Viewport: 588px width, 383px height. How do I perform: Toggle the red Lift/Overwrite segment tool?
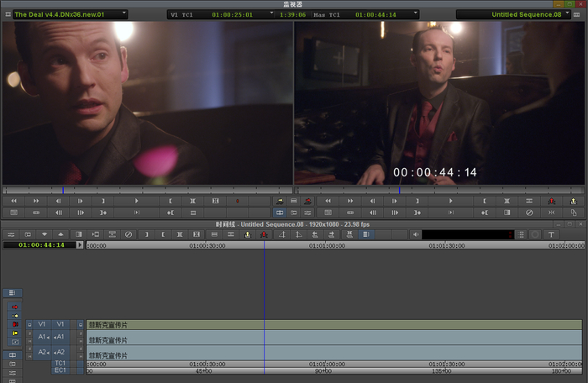point(15,307)
